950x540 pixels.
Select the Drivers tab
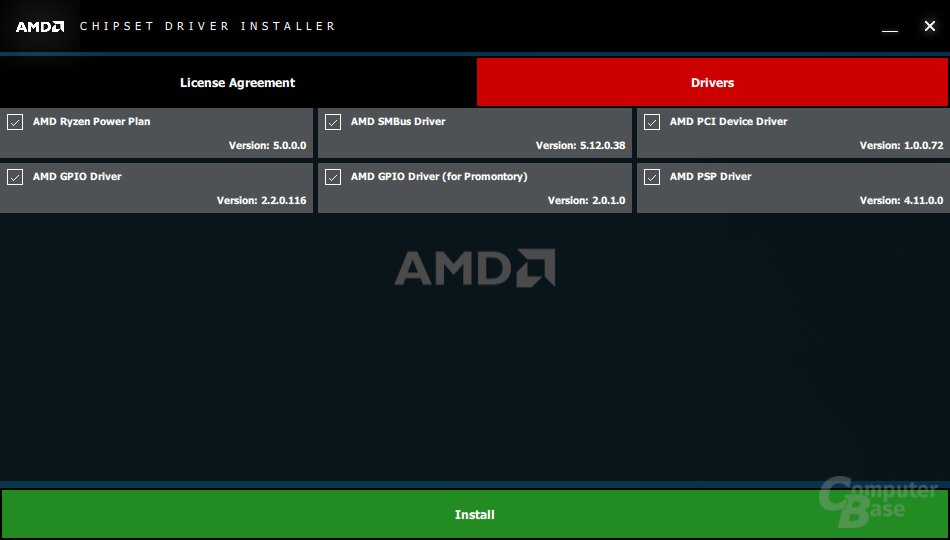[x=712, y=82]
